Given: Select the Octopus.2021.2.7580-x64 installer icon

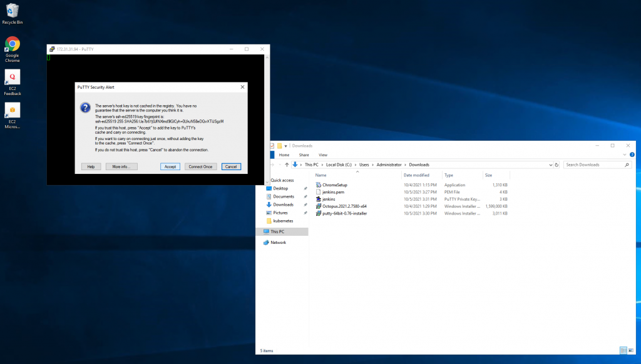Looking at the screenshot, I should (319, 206).
